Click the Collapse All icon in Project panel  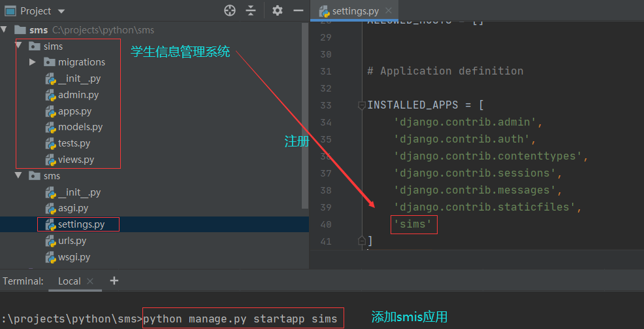(251, 10)
